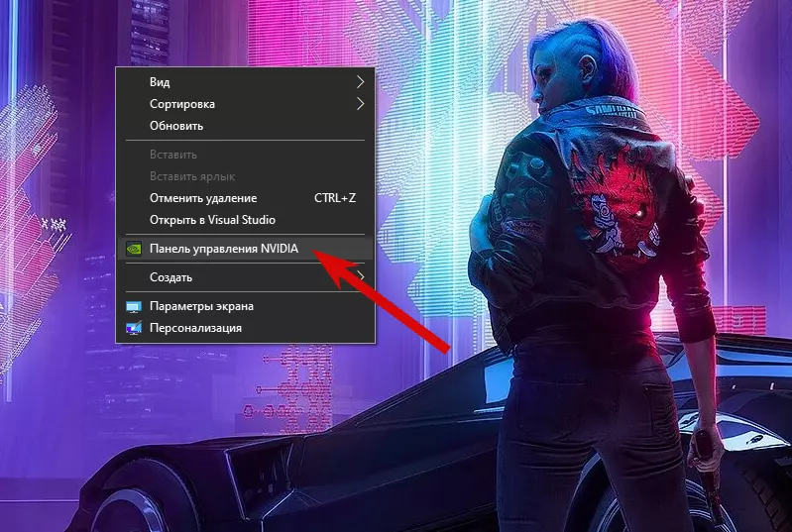Click the monitor icon beside Параметры экрана

134,307
